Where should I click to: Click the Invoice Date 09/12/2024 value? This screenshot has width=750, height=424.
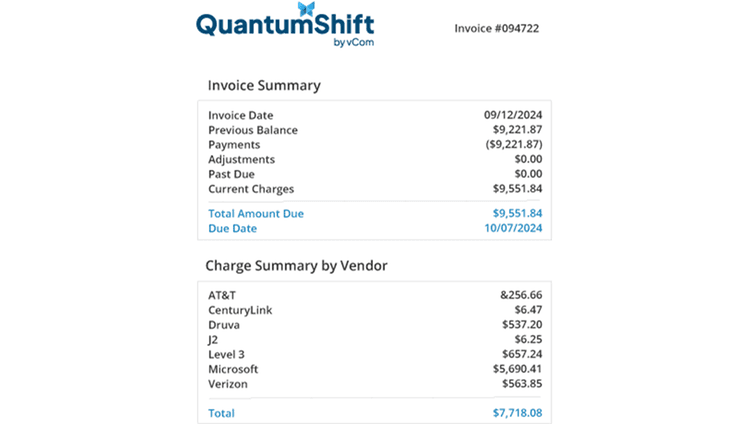pyautogui.click(x=513, y=115)
